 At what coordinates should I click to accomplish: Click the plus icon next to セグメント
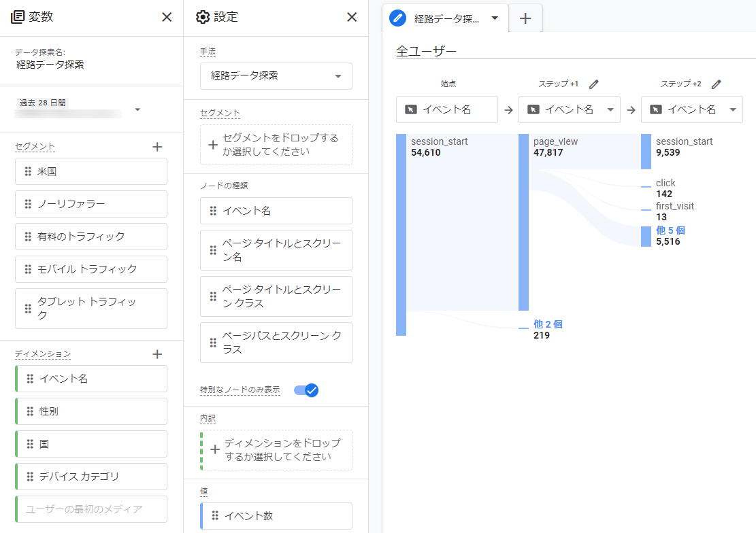157,146
